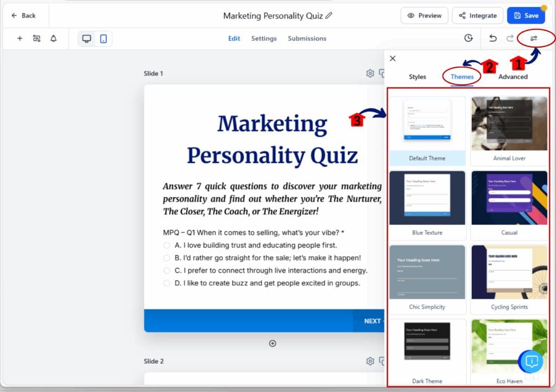Open the workflow logic builder icon

pyautogui.click(x=37, y=39)
